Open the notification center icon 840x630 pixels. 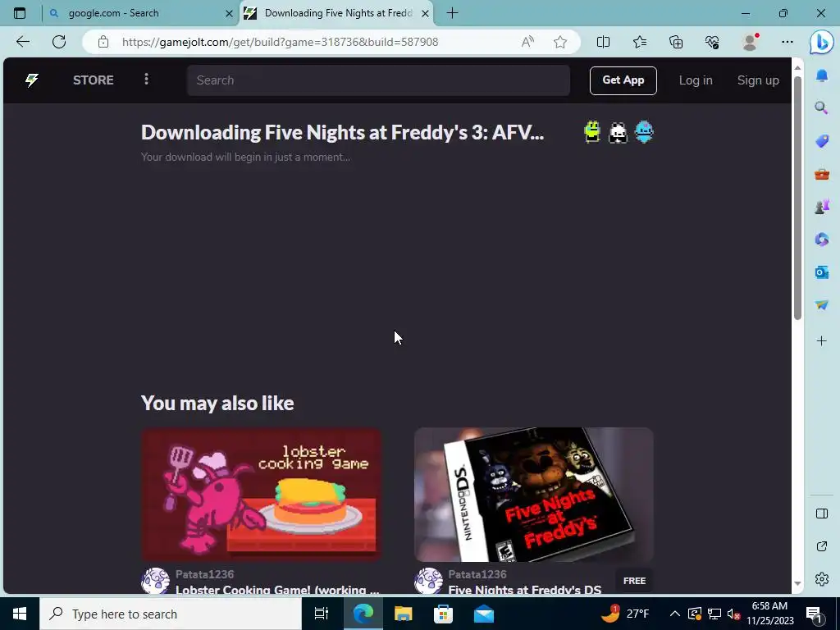point(815,614)
